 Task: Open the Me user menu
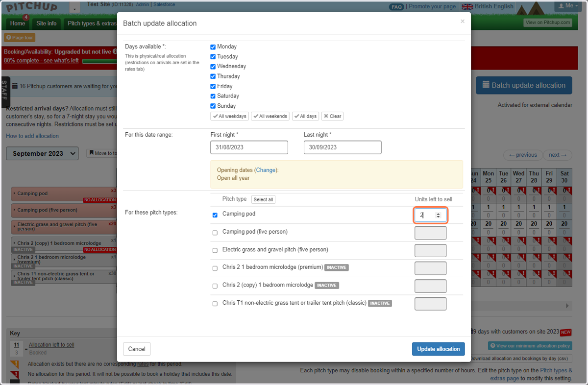568,6
